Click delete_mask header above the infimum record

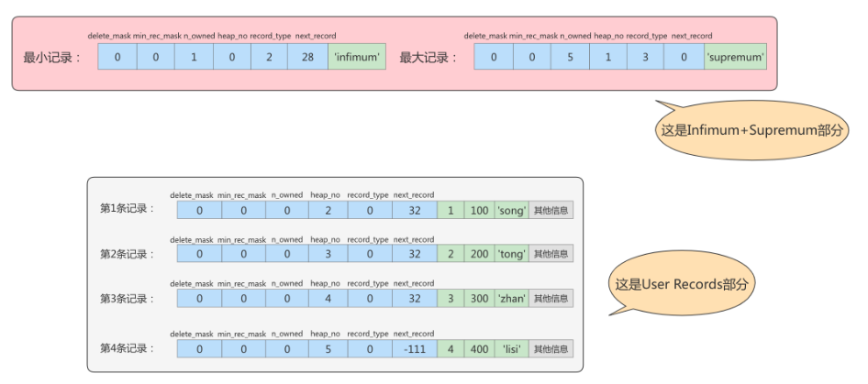coord(109,36)
